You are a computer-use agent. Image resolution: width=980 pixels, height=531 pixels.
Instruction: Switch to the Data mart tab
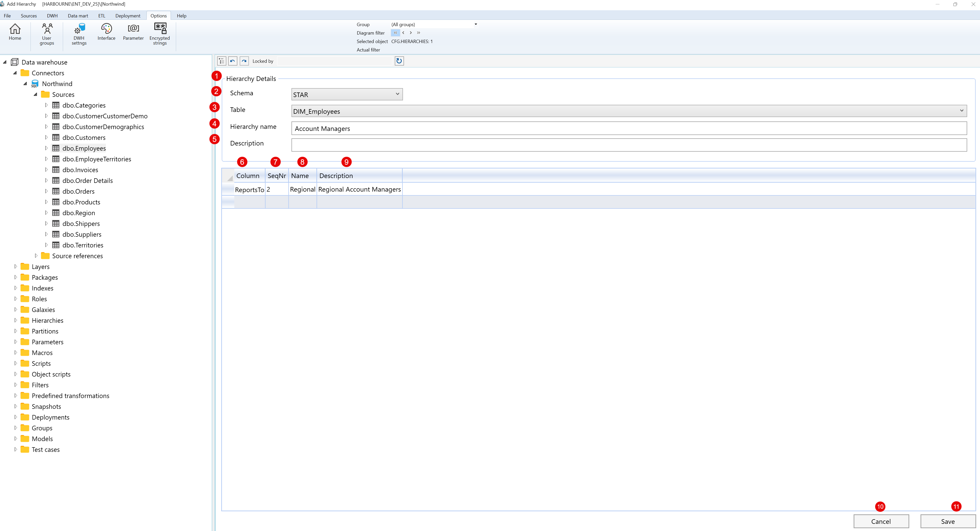[78, 16]
